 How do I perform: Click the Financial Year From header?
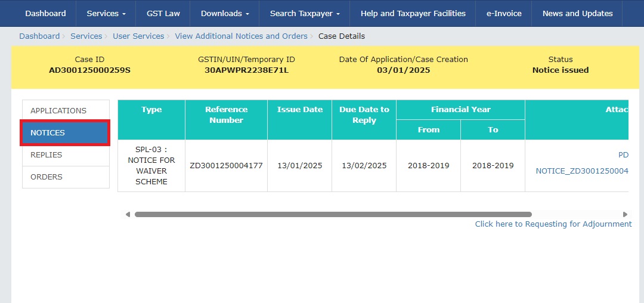point(428,130)
